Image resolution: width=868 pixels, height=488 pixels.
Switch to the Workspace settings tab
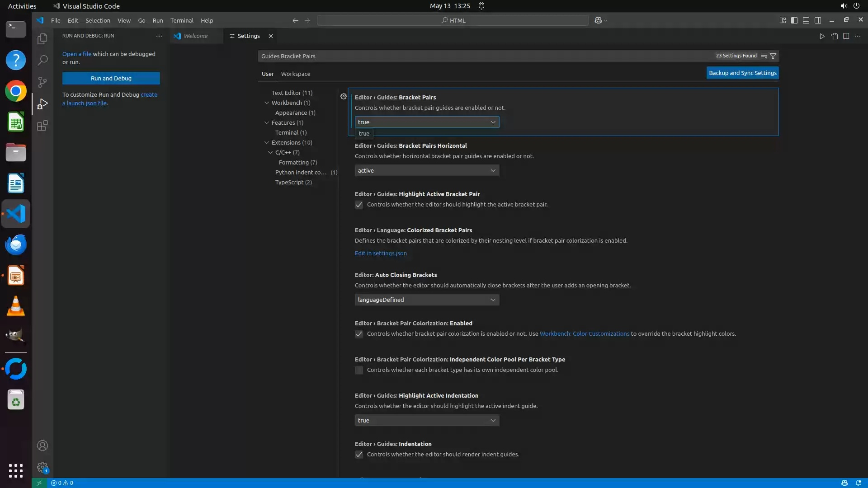click(295, 74)
